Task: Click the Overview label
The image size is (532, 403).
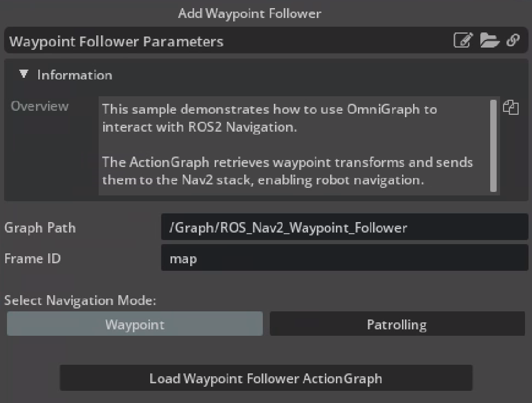Action: [39, 106]
